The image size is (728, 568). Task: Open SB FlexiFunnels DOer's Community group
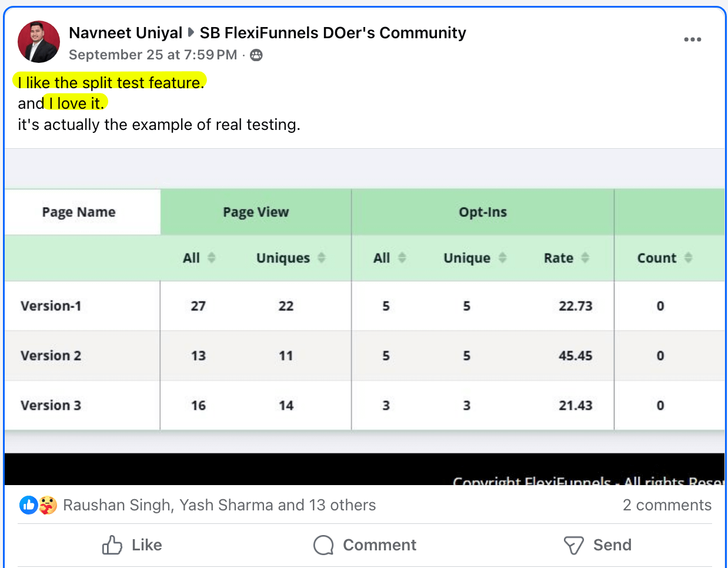pos(332,33)
